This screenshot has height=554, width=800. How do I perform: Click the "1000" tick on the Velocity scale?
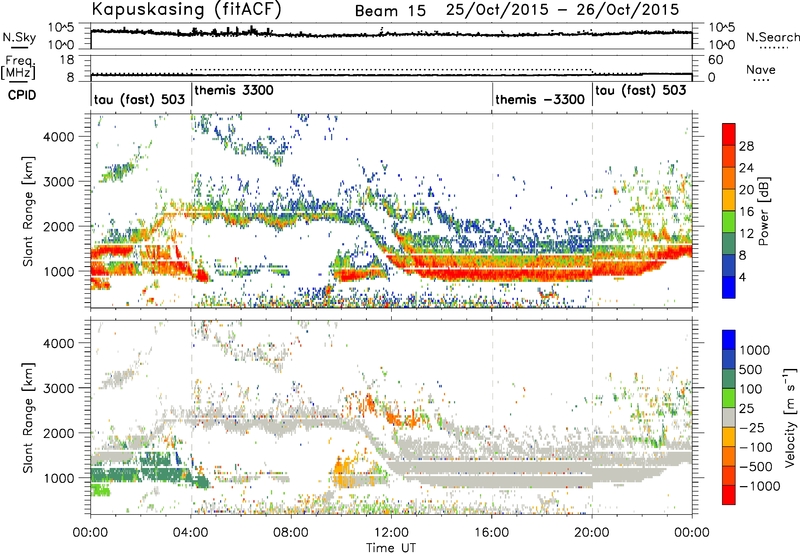755,349
